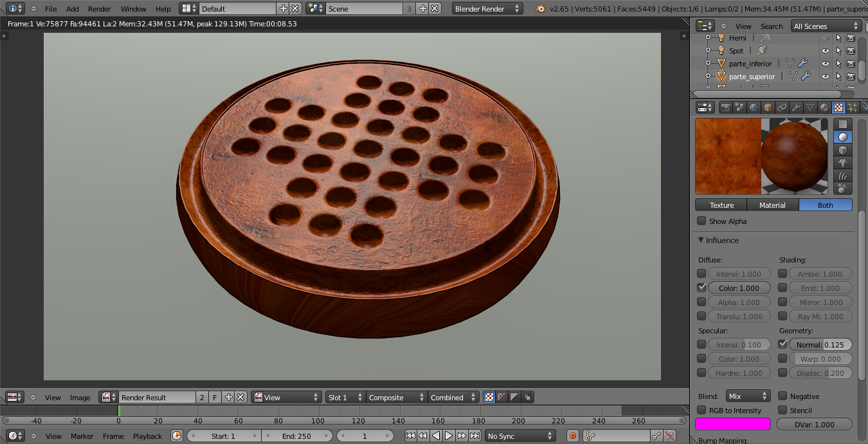Enable the Show Alpha checkbox
Screen dimensions: 868x444
click(x=701, y=221)
